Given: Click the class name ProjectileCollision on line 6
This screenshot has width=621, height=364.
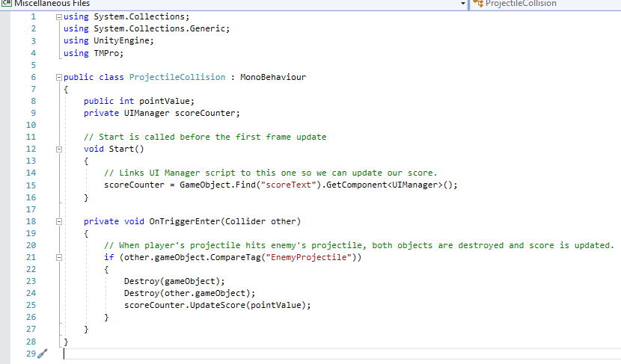Looking at the screenshot, I should coord(177,77).
